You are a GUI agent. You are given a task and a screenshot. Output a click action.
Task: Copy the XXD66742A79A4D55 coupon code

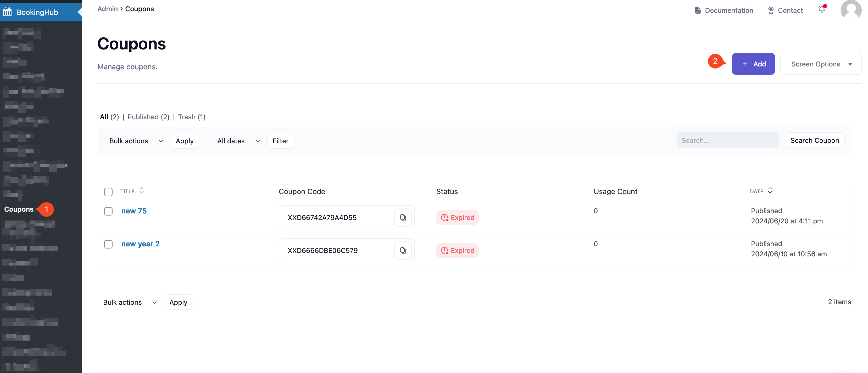pos(403,217)
